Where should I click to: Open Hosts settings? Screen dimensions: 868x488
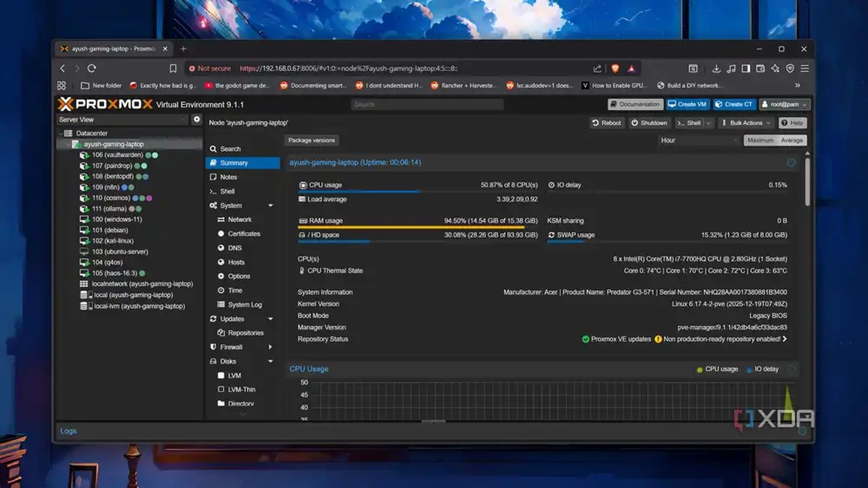coord(242,262)
